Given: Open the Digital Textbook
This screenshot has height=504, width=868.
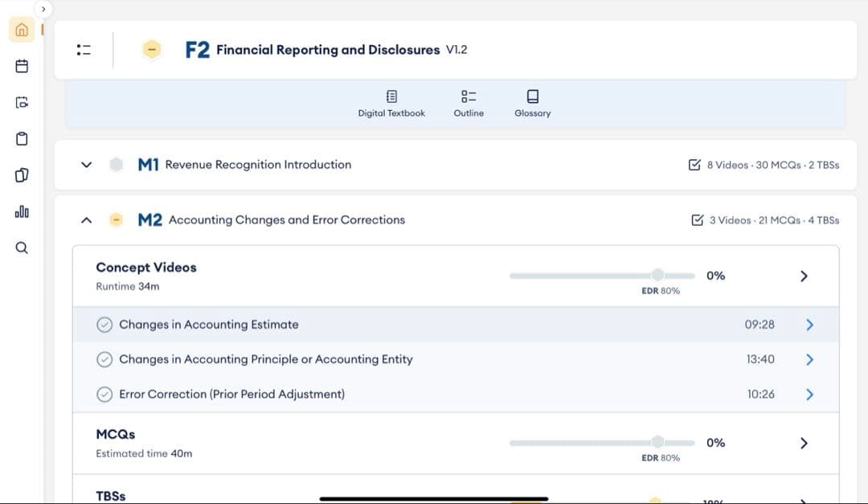Looking at the screenshot, I should [391, 104].
